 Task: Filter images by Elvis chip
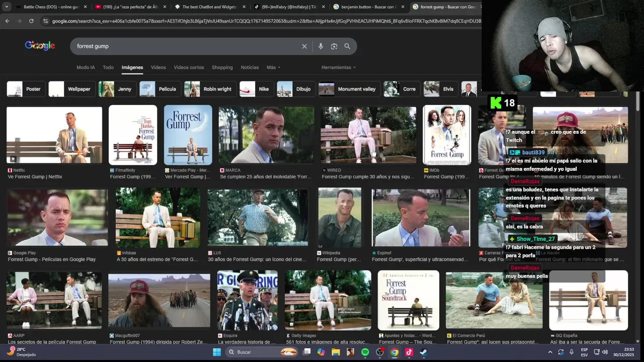coord(440,89)
